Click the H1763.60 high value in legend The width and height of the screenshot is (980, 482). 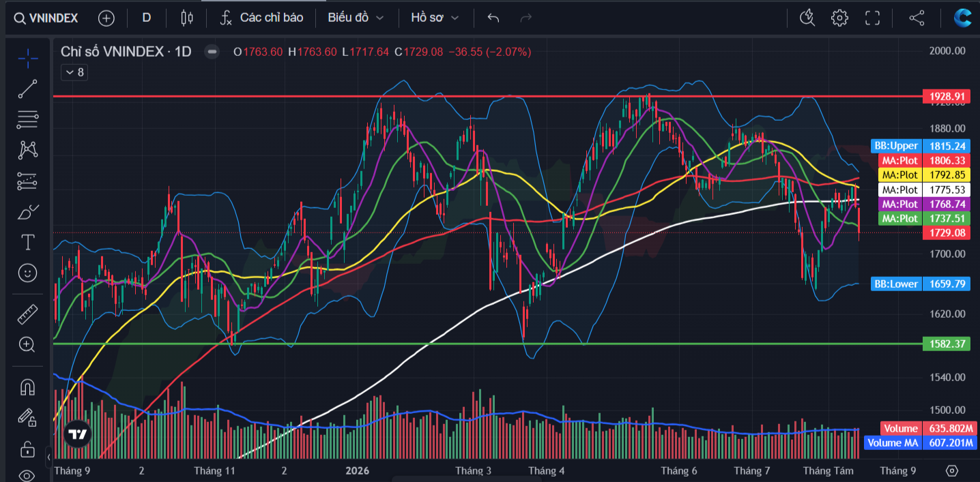click(313, 52)
